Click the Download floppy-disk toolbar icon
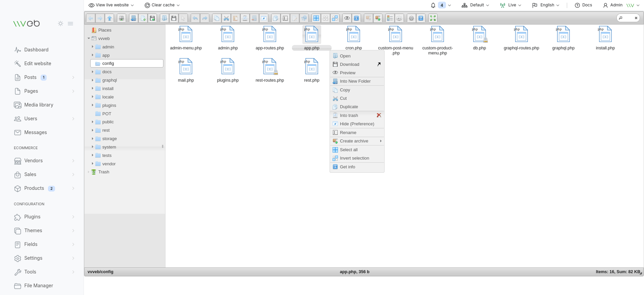This screenshot has height=295, width=644. 174,18
